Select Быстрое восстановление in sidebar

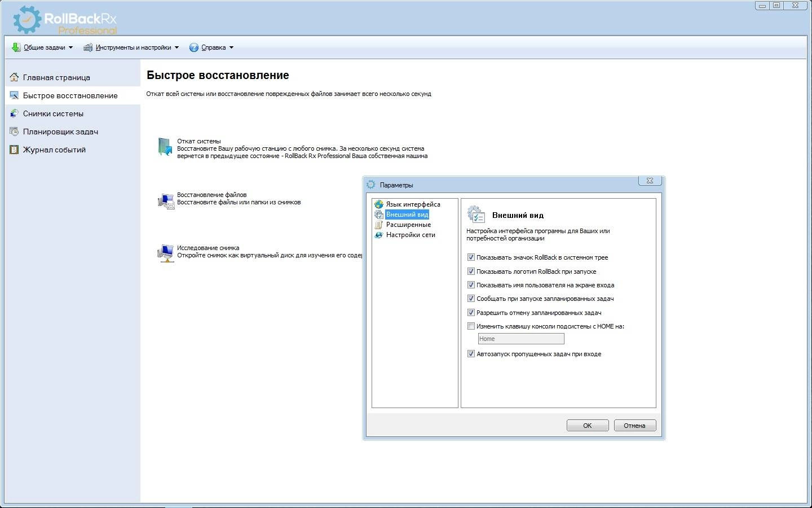coord(70,95)
